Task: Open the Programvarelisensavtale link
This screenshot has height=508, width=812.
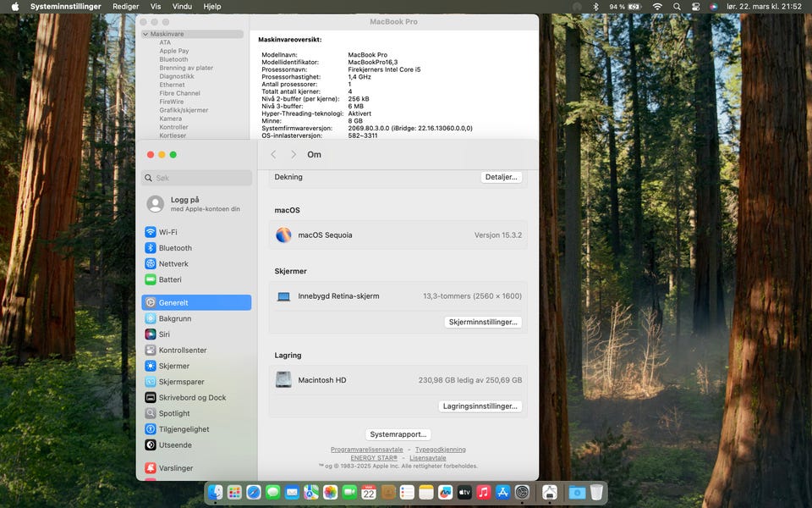Action: point(366,450)
